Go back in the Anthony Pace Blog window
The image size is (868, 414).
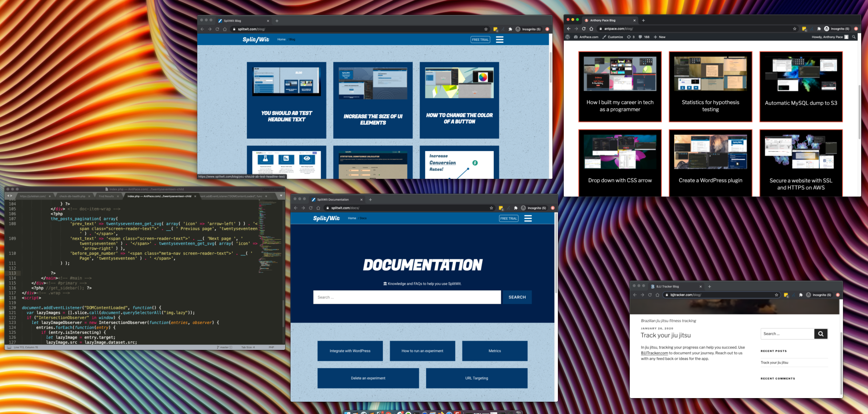coord(568,29)
